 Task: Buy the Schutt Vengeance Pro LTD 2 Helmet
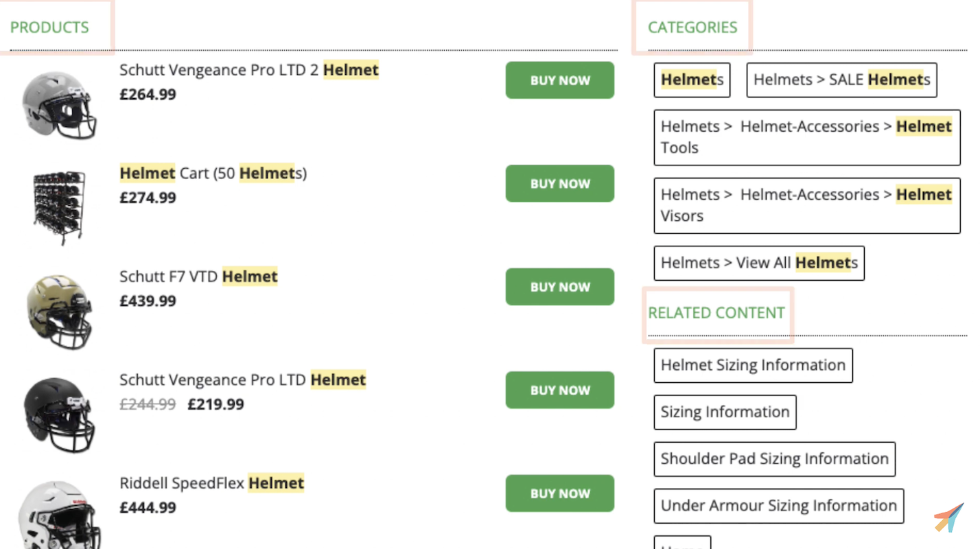coord(560,80)
